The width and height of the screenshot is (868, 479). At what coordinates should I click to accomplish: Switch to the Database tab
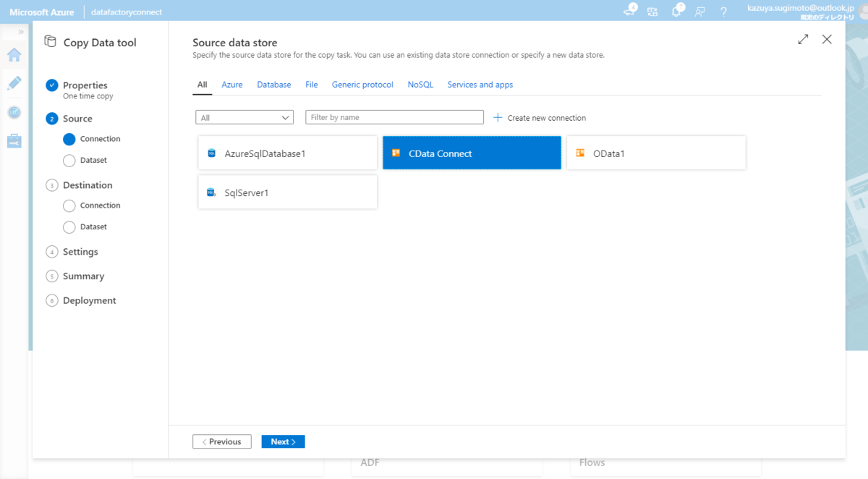click(274, 85)
